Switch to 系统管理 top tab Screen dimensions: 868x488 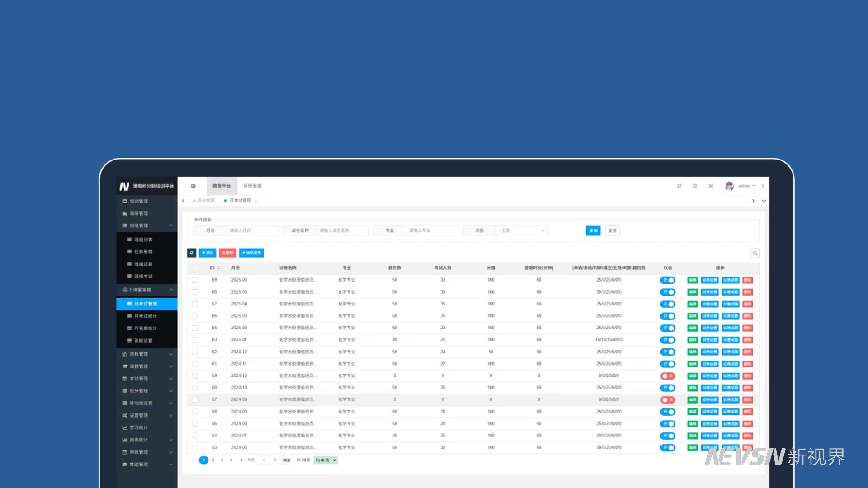click(x=252, y=186)
